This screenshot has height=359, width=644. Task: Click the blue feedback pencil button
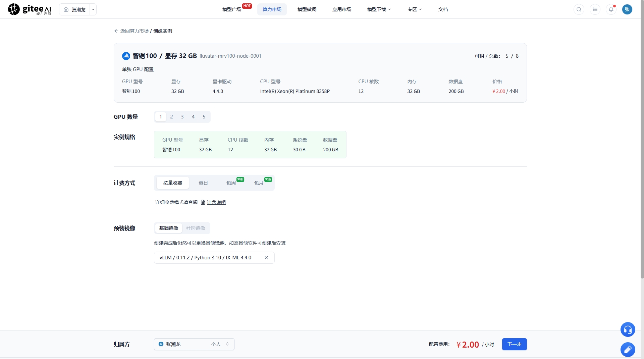628,350
